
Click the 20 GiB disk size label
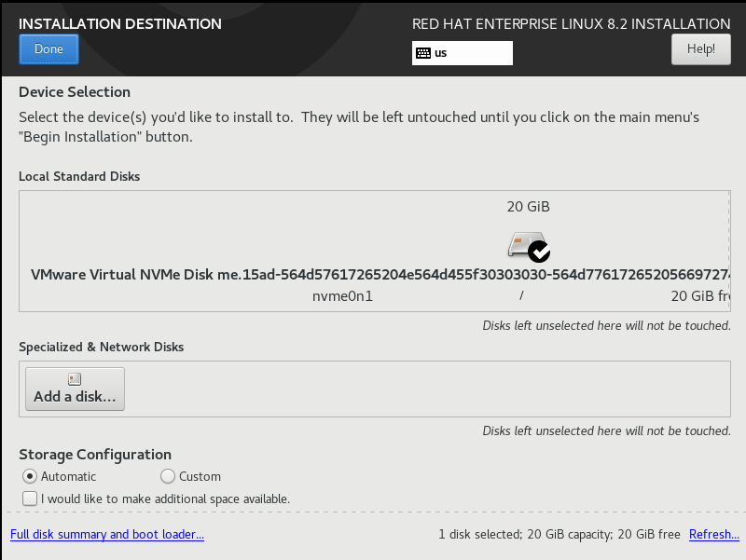coord(528,207)
